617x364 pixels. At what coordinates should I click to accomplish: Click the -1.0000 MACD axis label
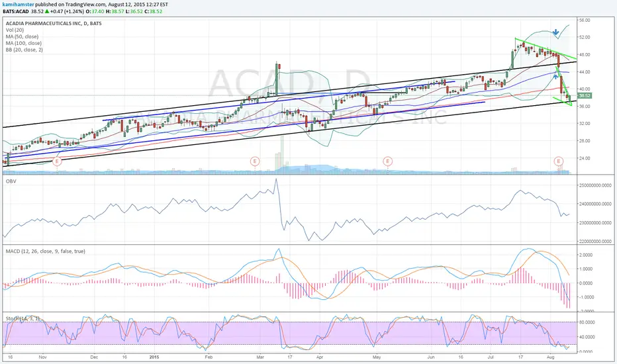(585, 297)
